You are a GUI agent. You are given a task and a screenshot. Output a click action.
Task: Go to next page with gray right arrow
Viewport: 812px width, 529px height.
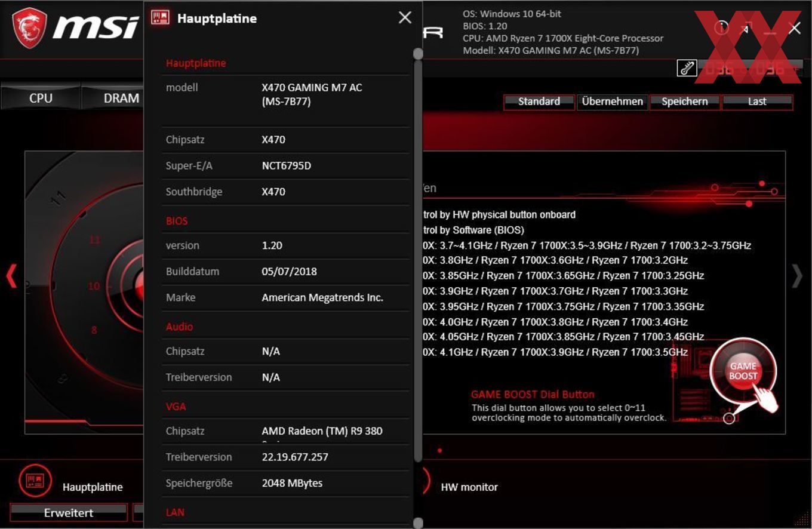797,276
